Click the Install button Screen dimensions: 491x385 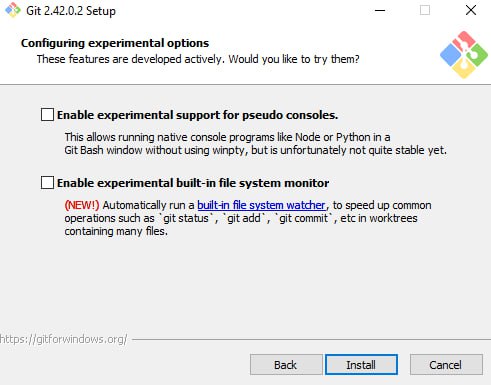point(361,364)
